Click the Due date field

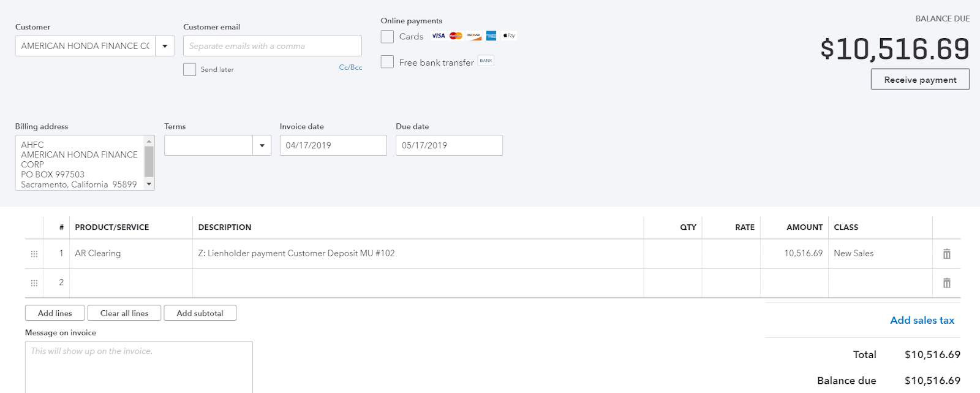click(449, 145)
